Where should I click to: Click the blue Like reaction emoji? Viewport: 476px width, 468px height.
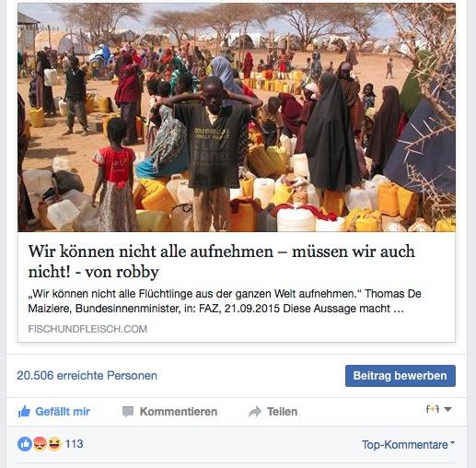(x=25, y=444)
